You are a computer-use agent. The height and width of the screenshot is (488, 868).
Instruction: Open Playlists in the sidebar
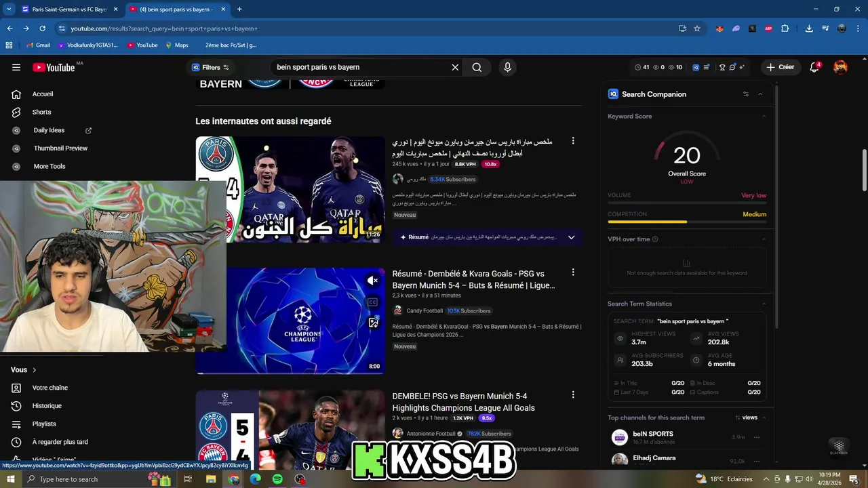[44, 424]
